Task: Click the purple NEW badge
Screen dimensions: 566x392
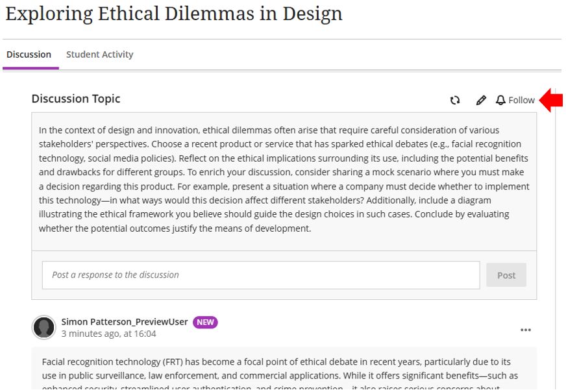Action: pyautogui.click(x=205, y=322)
